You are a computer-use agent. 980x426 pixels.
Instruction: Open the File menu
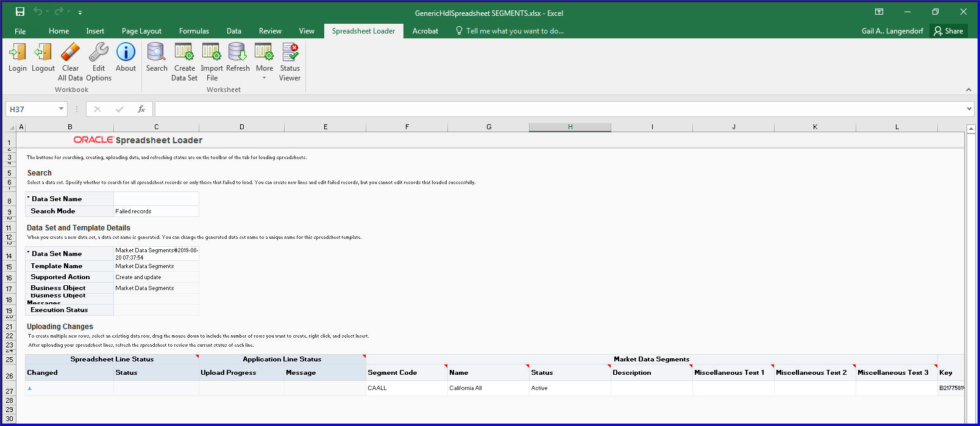click(x=20, y=31)
